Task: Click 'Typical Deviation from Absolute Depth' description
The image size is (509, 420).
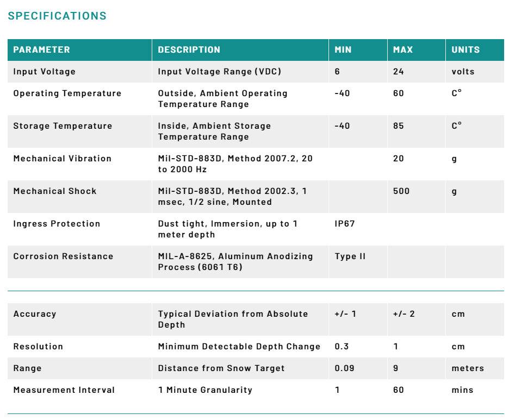Action: pos(233,319)
